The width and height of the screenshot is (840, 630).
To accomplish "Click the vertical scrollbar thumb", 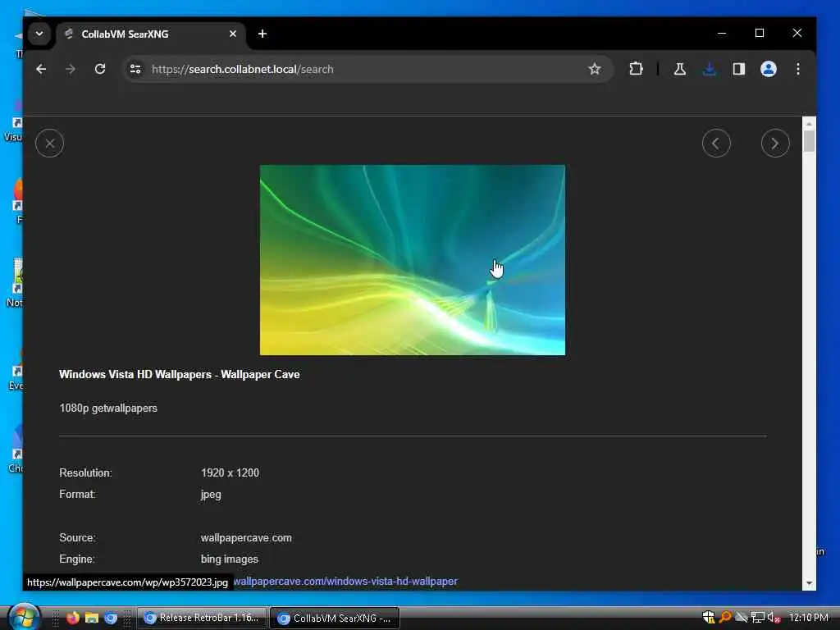I will (809, 141).
